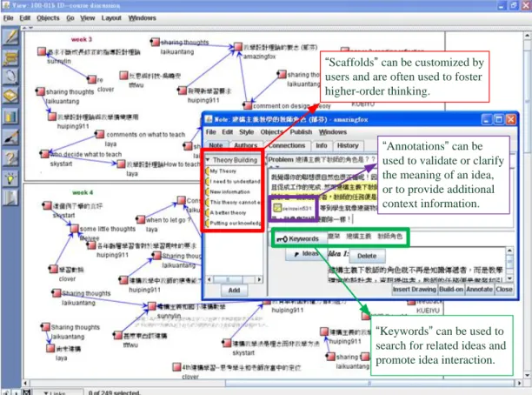Select the 'sharing thoughts' note by amazingfox arrow source laikuantang at top
This screenshot has height=395, width=532.
(155, 42)
